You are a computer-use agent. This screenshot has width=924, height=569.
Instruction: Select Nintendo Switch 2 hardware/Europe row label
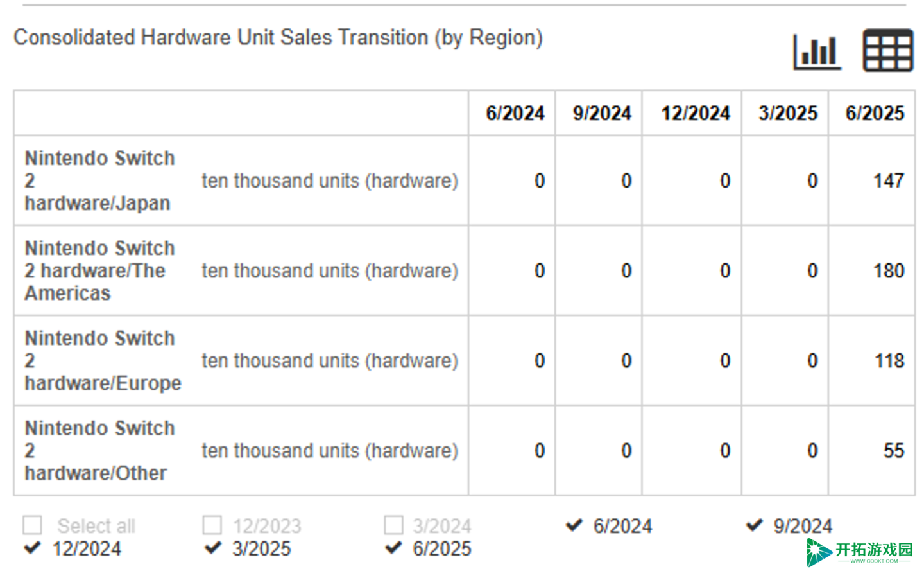tap(103, 360)
